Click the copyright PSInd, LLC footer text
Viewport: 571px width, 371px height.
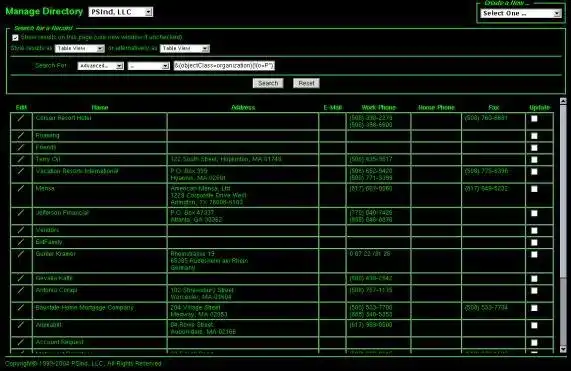[x=83, y=363]
